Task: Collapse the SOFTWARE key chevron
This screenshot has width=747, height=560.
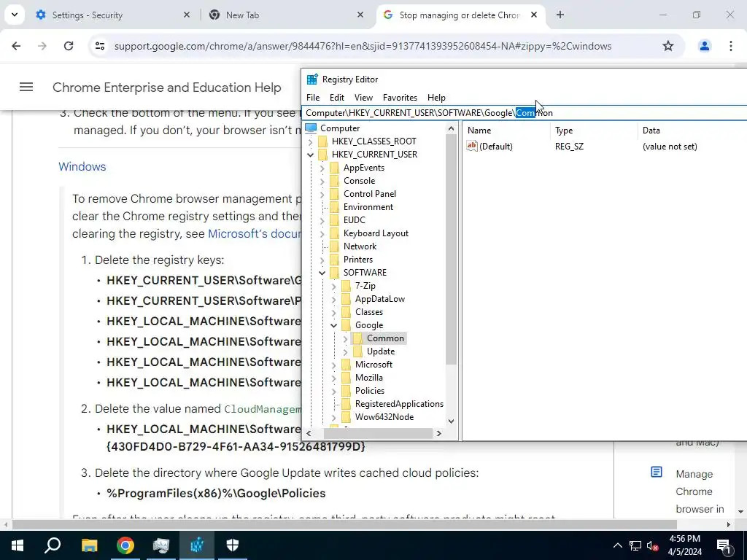Action: point(322,273)
